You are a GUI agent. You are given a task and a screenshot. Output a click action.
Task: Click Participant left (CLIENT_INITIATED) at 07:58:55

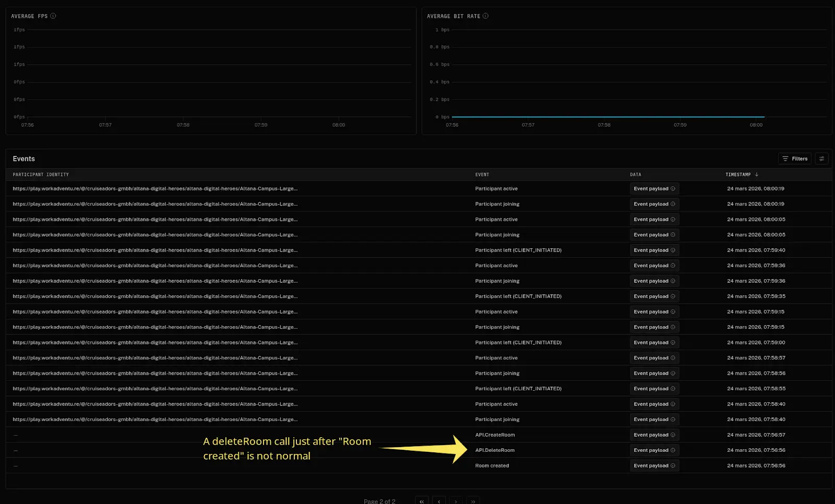coord(518,389)
